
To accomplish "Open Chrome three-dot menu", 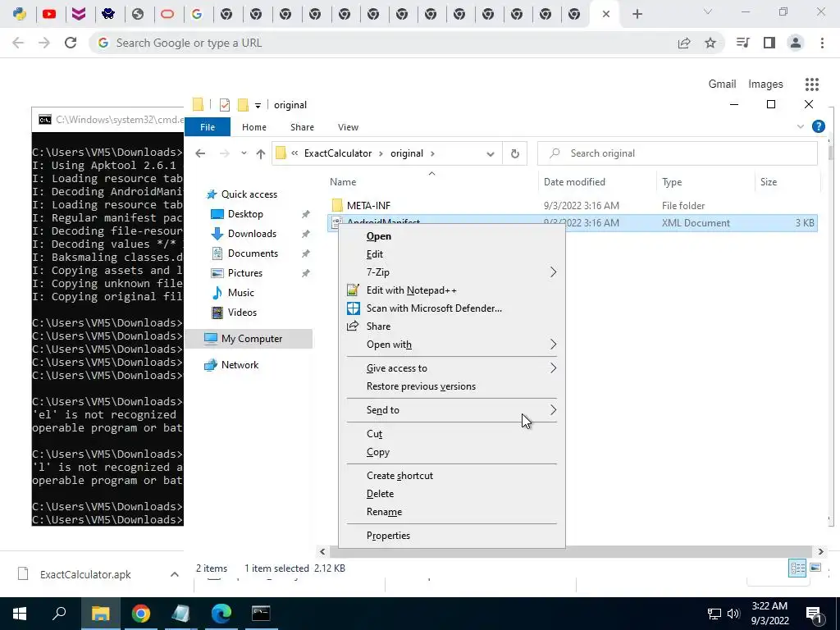I will pyautogui.click(x=822, y=43).
